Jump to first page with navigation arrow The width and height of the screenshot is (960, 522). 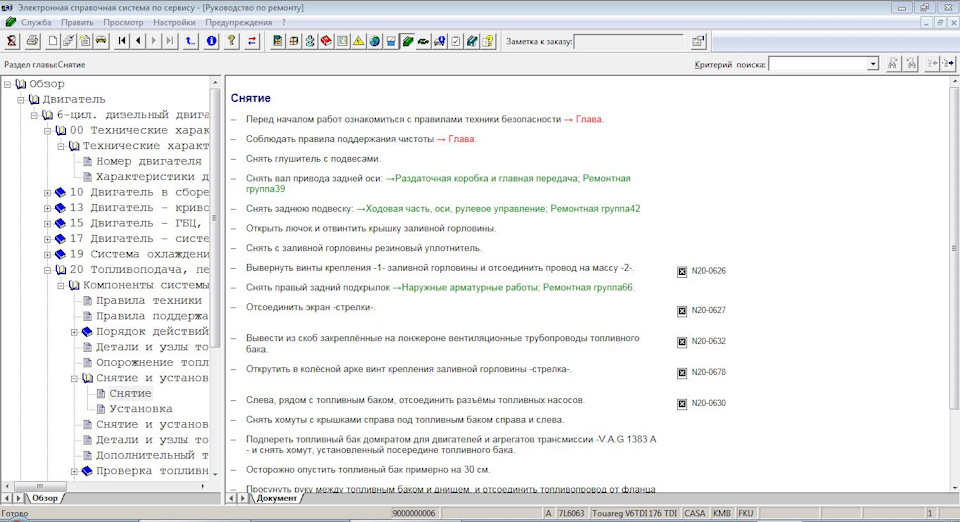click(122, 41)
